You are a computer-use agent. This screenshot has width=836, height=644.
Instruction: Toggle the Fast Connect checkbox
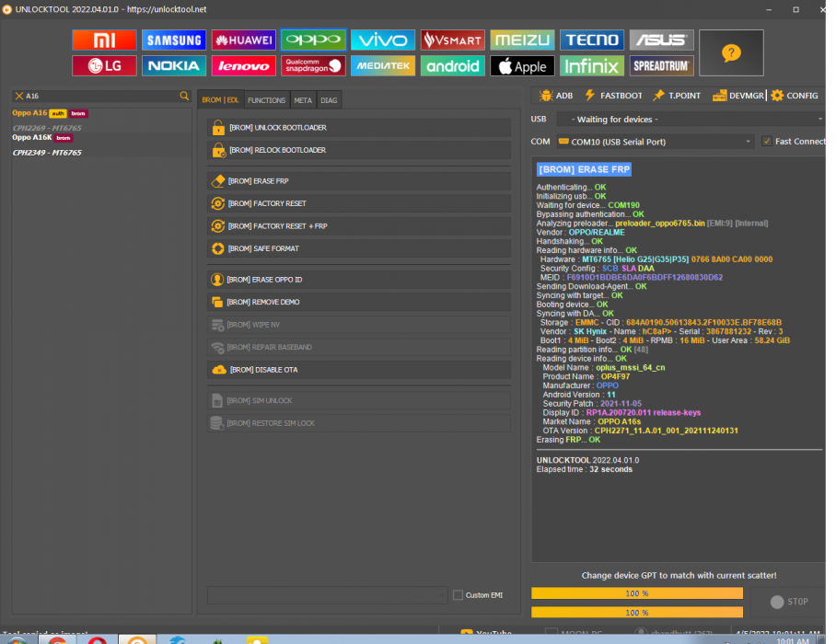[767, 141]
